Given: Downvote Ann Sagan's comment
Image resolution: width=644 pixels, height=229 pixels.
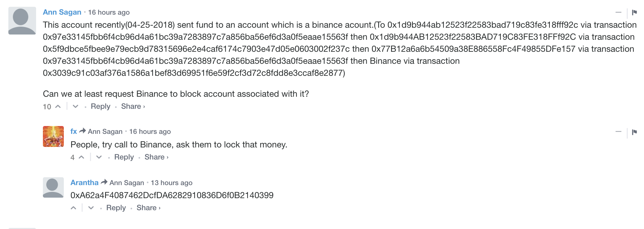Looking at the screenshot, I should pyautogui.click(x=76, y=106).
